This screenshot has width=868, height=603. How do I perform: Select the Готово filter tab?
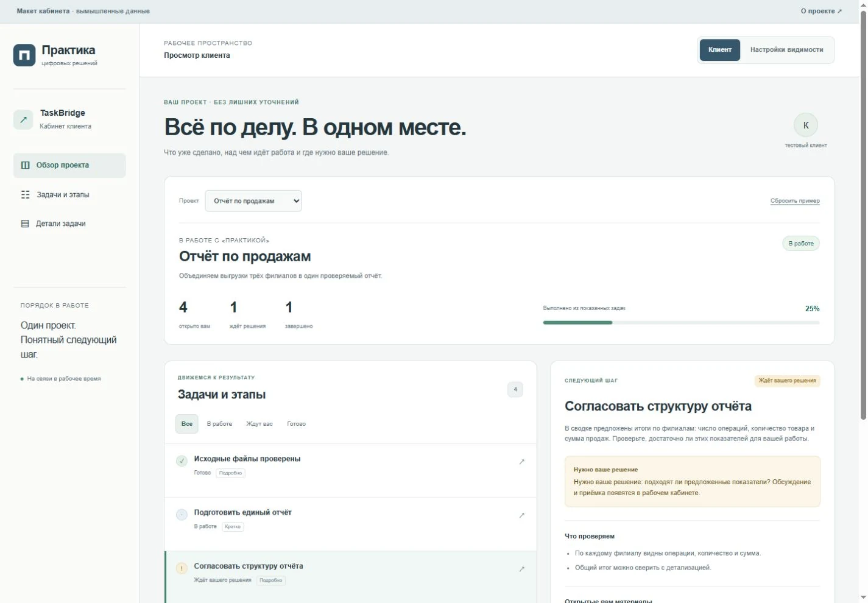[297, 424]
